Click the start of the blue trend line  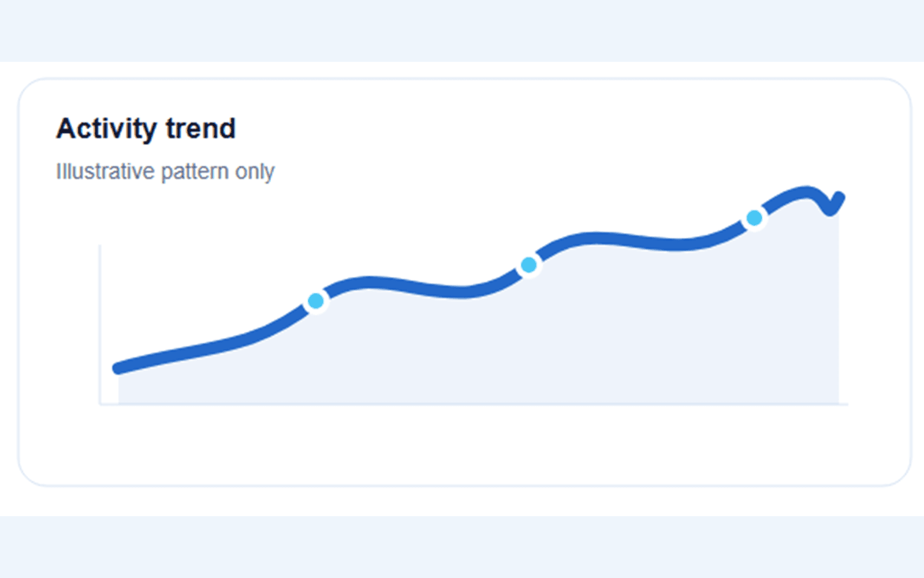click(119, 368)
